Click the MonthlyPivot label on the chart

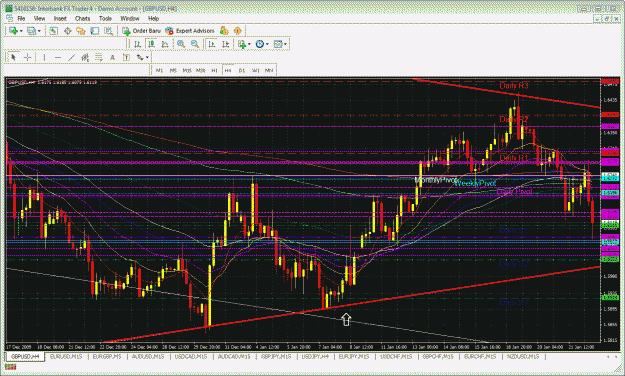(x=435, y=181)
